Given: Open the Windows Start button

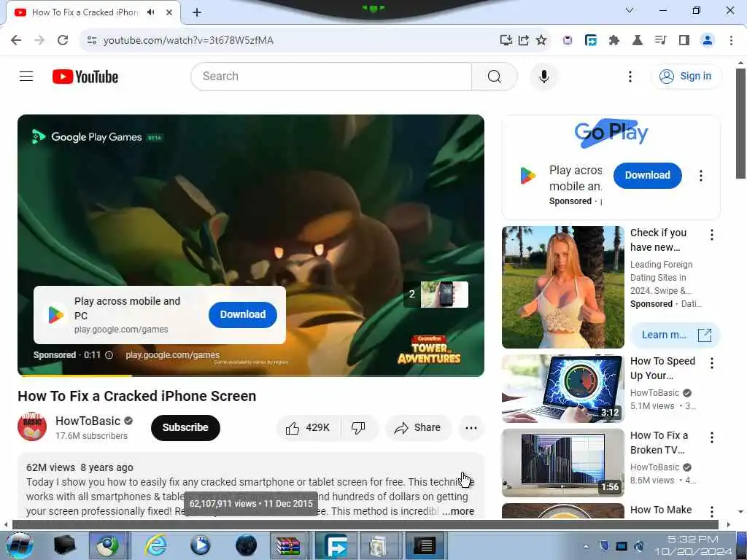Looking at the screenshot, I should coord(20,545).
